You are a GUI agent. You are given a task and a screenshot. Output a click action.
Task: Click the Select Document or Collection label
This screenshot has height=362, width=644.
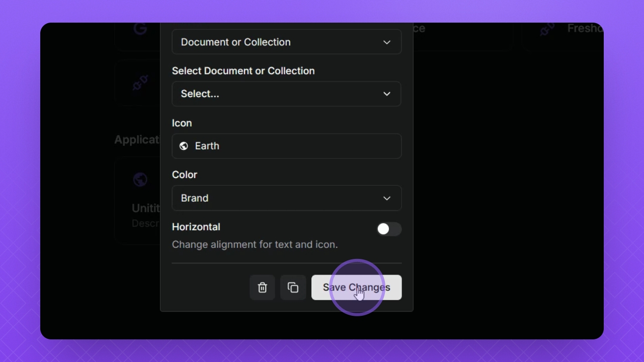244,71
